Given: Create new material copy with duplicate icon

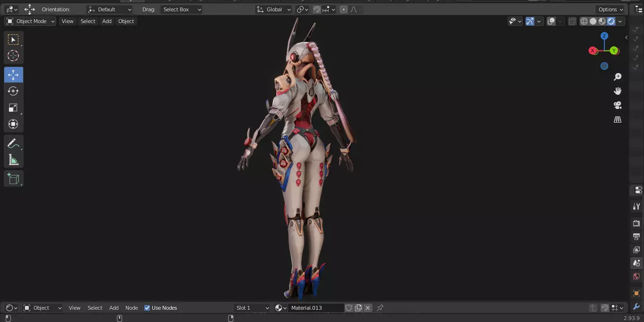Looking at the screenshot, I should [358, 308].
